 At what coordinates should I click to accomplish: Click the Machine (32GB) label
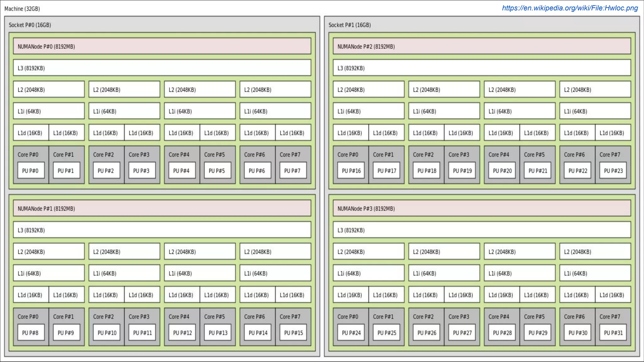coord(22,9)
